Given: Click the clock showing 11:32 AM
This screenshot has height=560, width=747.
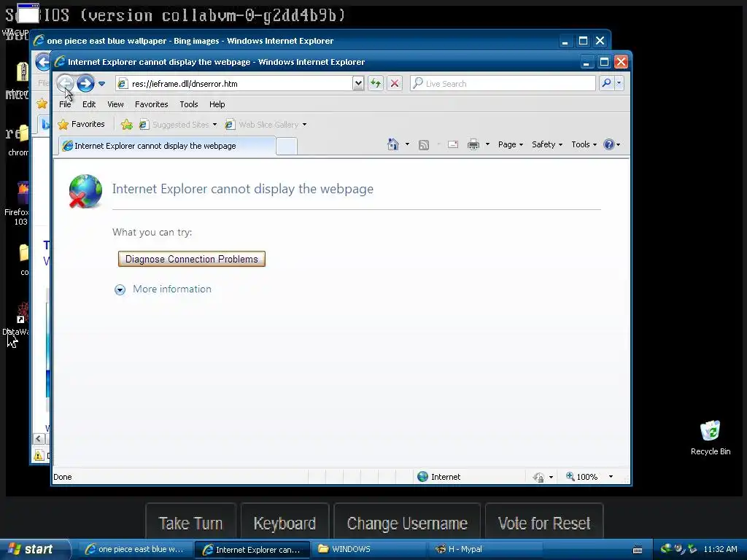Looking at the screenshot, I should click(x=720, y=549).
